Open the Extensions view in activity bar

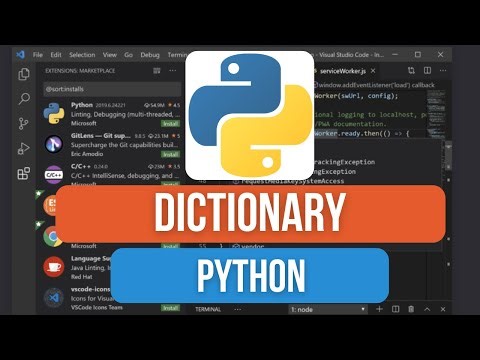(24, 173)
